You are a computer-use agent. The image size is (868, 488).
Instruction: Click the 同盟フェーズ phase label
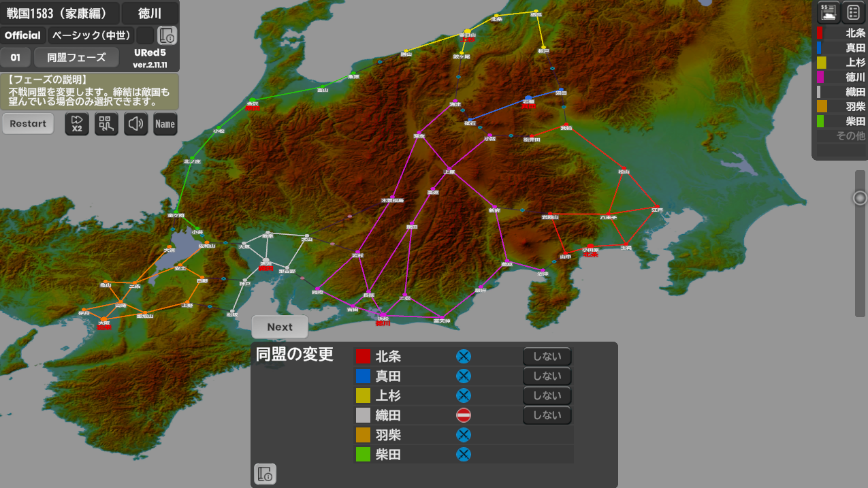tap(76, 58)
